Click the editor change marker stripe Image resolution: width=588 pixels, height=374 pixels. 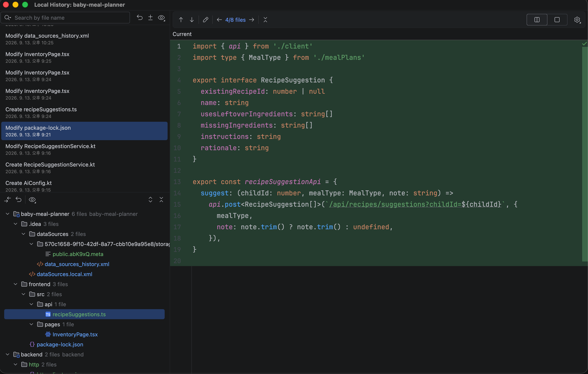click(x=585, y=154)
